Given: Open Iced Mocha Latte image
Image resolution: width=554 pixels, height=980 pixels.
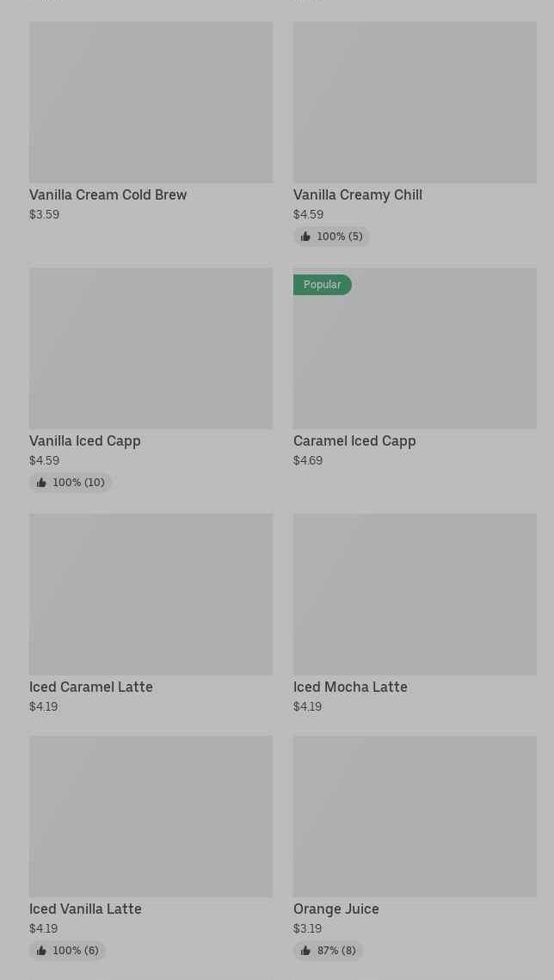Looking at the screenshot, I should click(415, 595).
